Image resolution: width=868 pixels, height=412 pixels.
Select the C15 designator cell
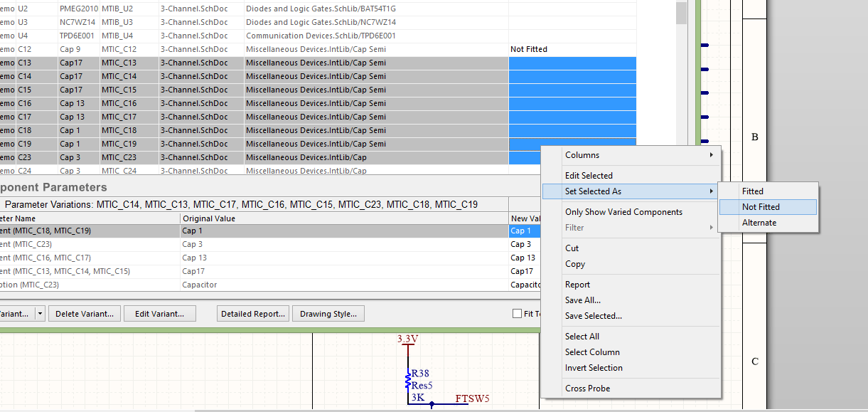click(36, 90)
